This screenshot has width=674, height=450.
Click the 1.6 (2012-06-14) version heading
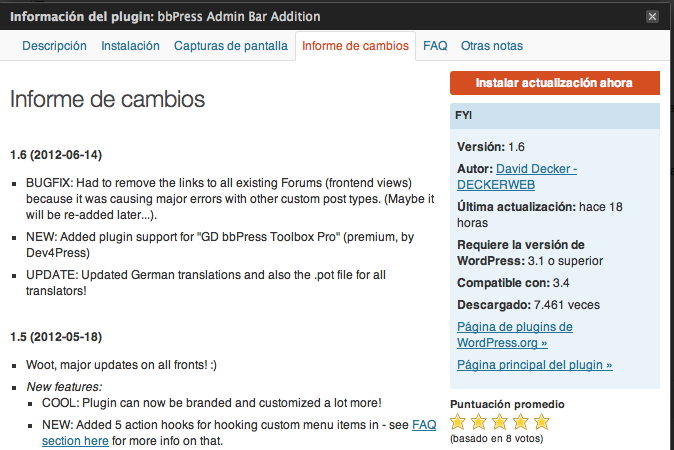56,155
